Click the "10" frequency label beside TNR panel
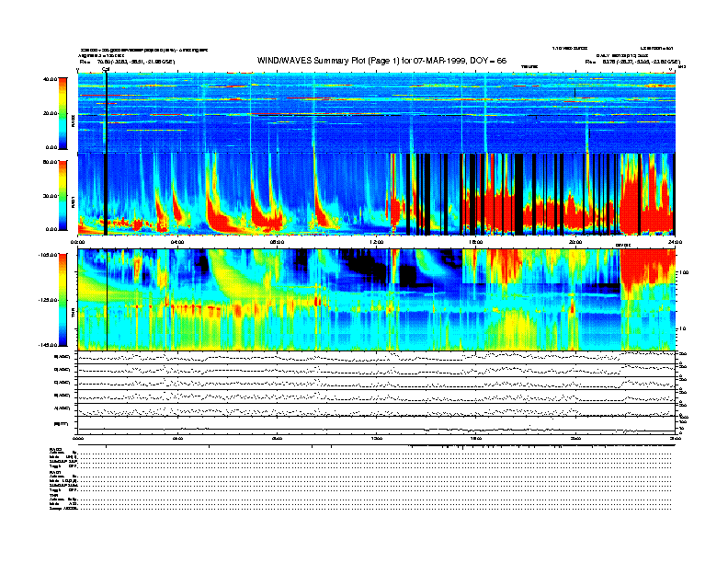Viewport: 728px width, 563px height. (683, 328)
